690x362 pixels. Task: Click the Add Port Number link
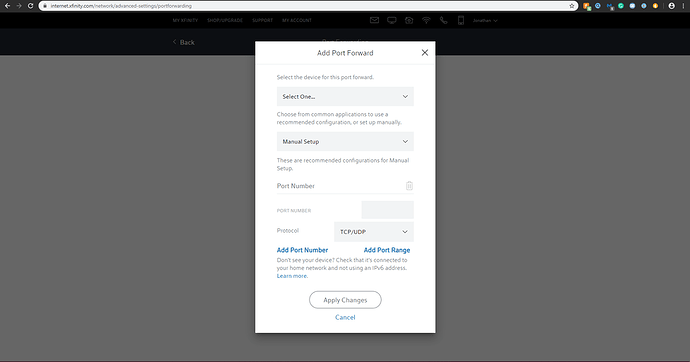(x=302, y=250)
